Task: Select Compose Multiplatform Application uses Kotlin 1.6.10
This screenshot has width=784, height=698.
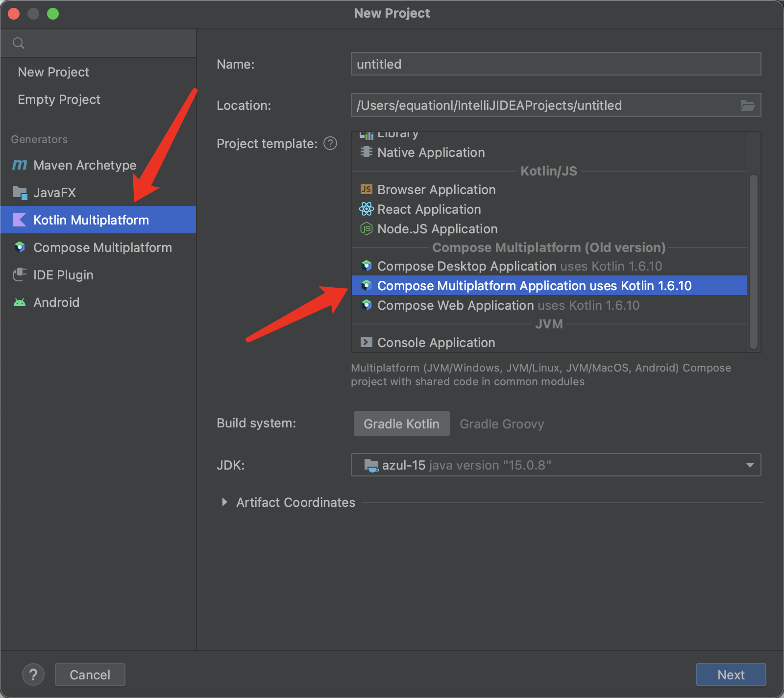Action: tap(549, 285)
